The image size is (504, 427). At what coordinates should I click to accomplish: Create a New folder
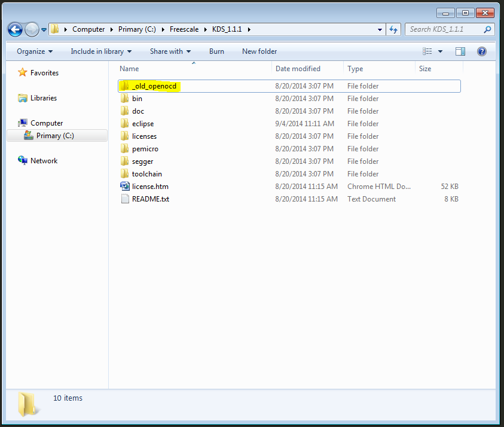259,51
